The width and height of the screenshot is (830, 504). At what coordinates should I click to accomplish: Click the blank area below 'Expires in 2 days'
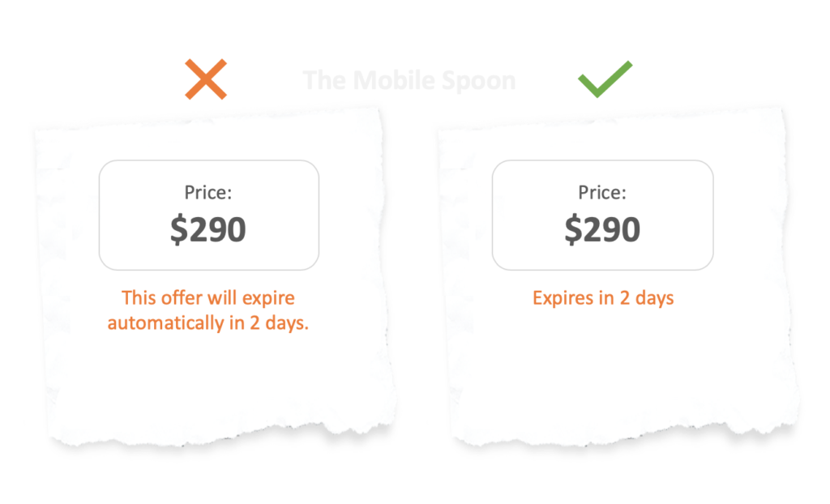(x=603, y=365)
